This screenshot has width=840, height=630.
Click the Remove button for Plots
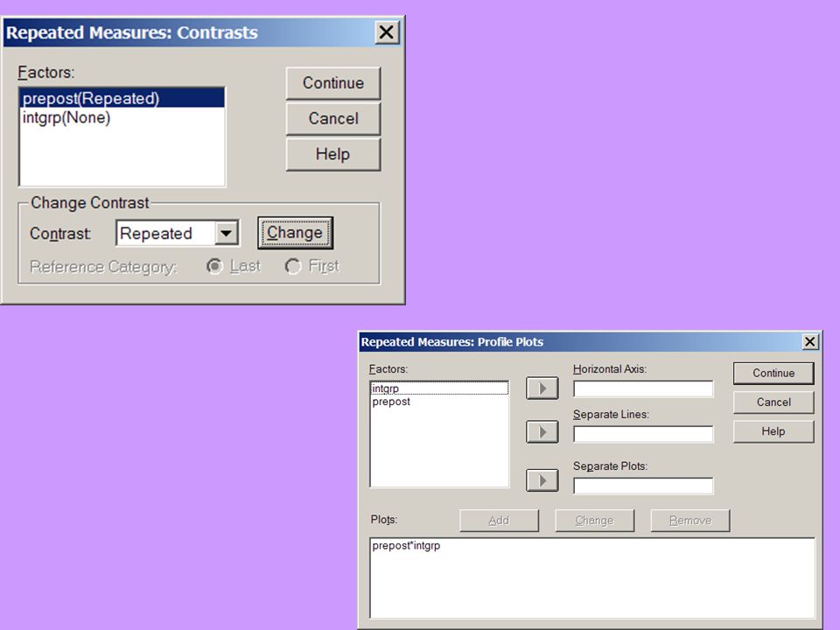click(690, 520)
